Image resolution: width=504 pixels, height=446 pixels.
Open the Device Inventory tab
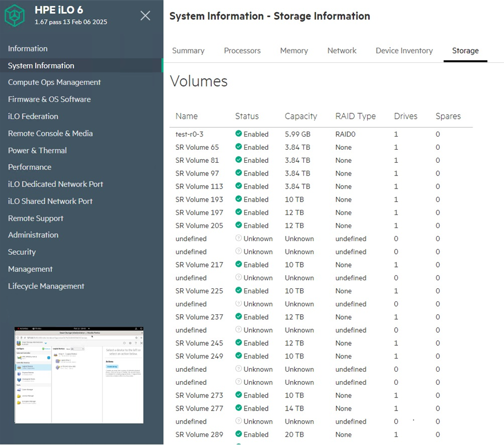pyautogui.click(x=404, y=51)
